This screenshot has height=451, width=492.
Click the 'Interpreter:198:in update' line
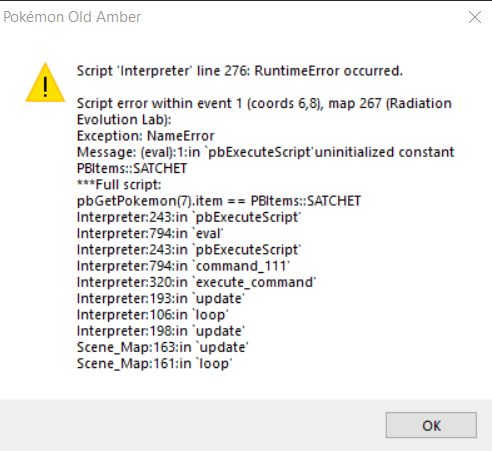[161, 331]
